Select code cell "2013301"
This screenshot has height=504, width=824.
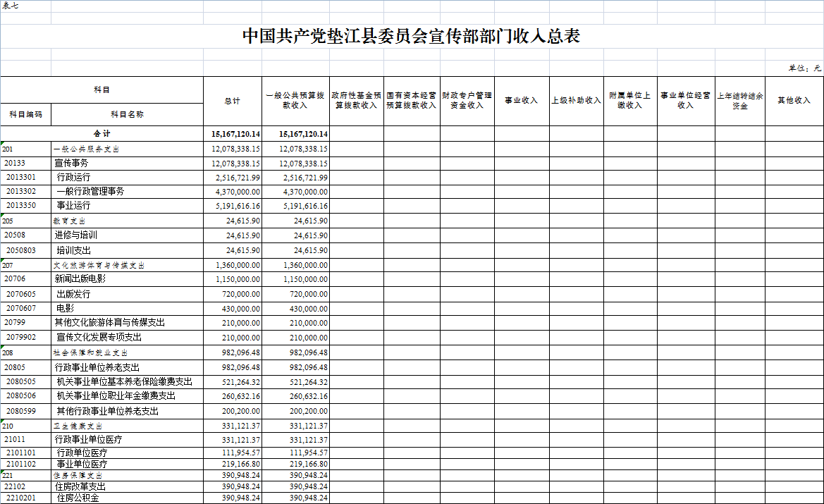(x=26, y=178)
